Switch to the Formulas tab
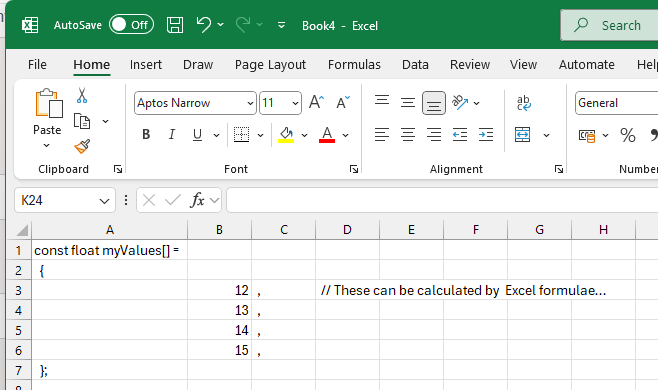Image resolution: width=658 pixels, height=390 pixels. pyautogui.click(x=354, y=65)
